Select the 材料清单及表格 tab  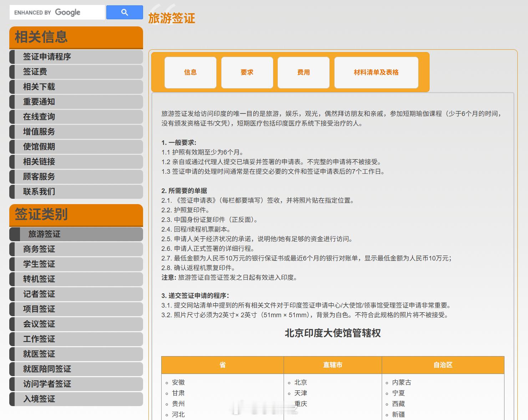click(x=376, y=72)
